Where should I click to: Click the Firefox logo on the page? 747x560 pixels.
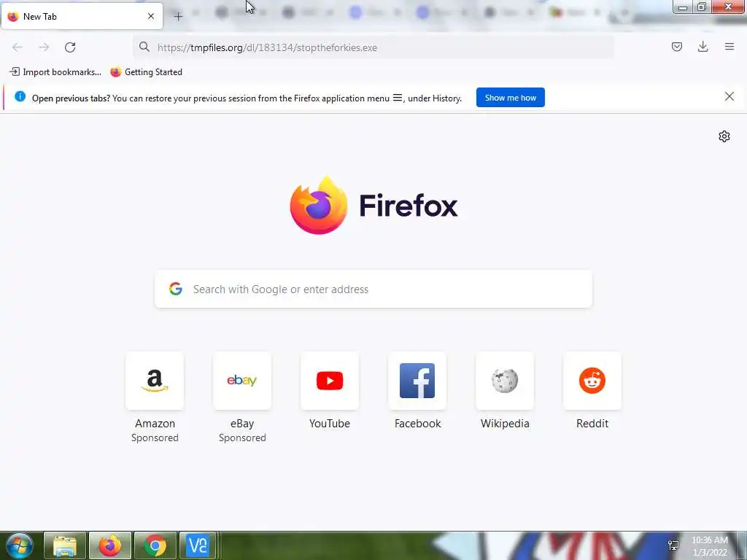point(319,205)
